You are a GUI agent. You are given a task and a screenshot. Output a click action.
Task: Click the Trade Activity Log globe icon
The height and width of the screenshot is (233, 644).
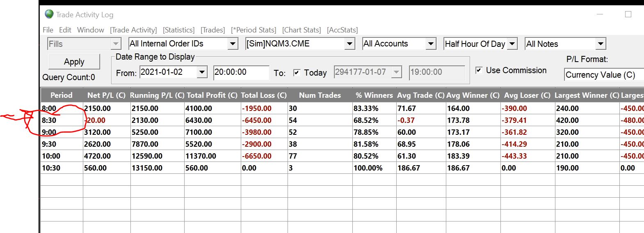49,14
